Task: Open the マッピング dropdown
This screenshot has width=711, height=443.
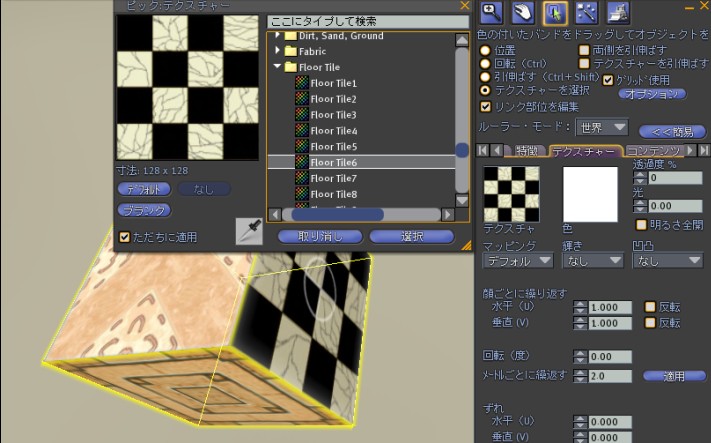Action: click(518, 261)
